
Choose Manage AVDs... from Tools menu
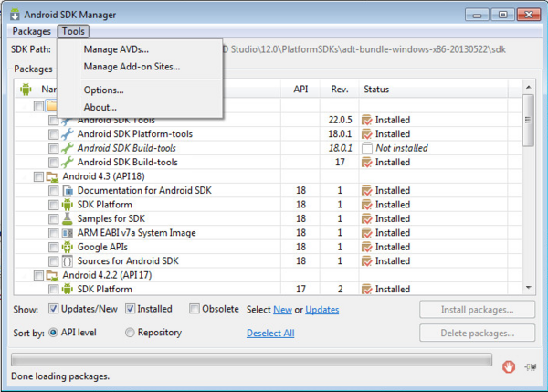point(115,49)
